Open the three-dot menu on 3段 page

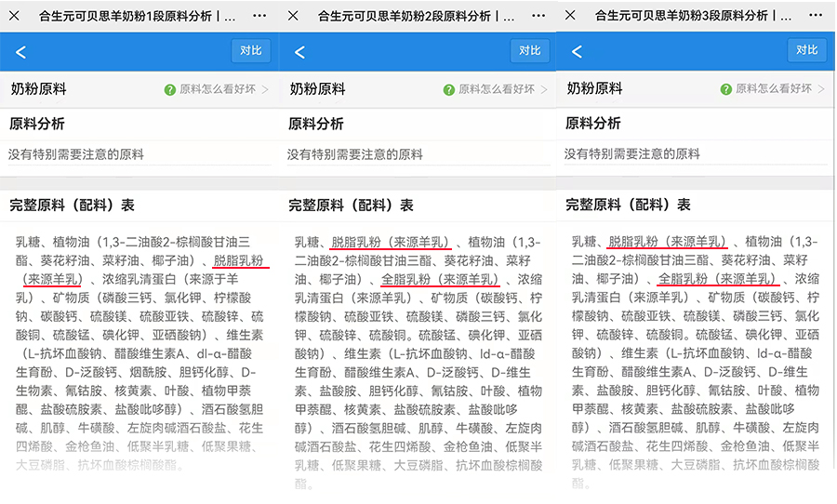[815, 16]
